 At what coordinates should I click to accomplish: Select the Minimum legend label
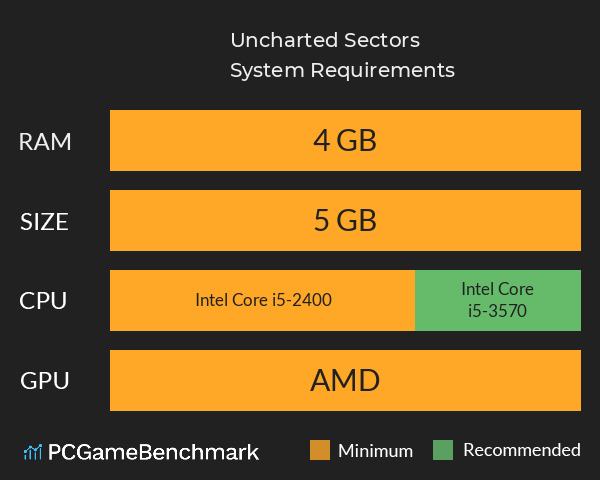(x=375, y=450)
